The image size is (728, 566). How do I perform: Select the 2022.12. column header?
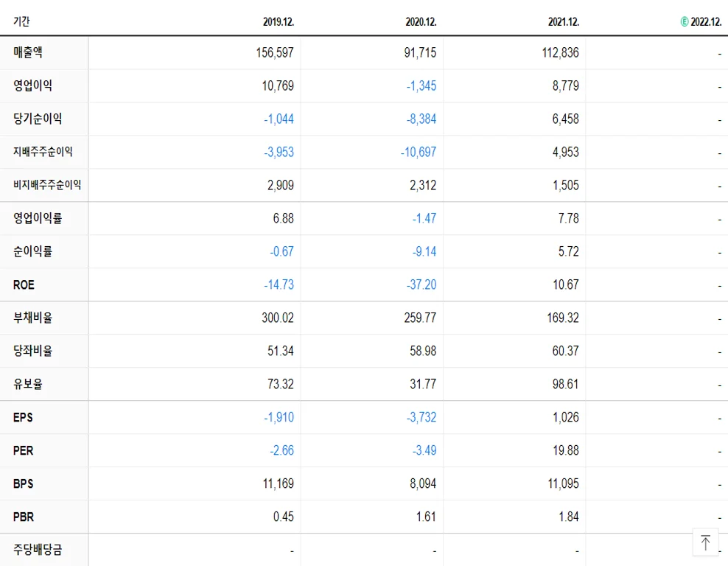click(706, 22)
